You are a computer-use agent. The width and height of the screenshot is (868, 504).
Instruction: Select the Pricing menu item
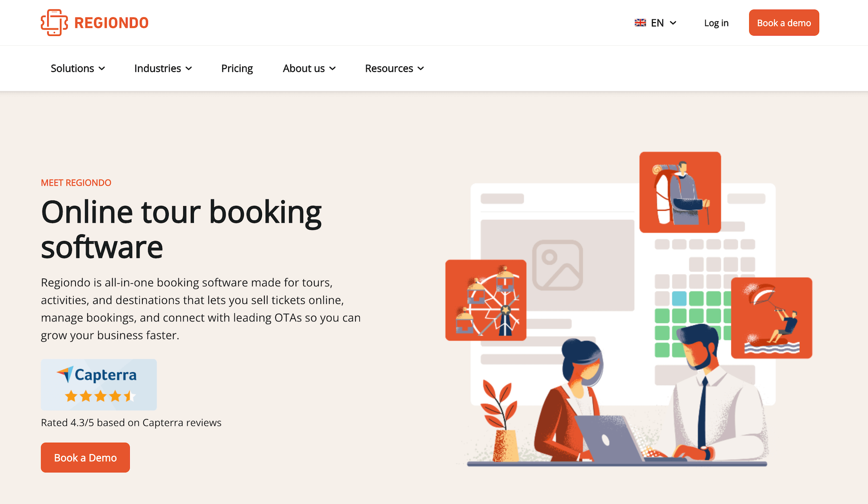click(237, 68)
